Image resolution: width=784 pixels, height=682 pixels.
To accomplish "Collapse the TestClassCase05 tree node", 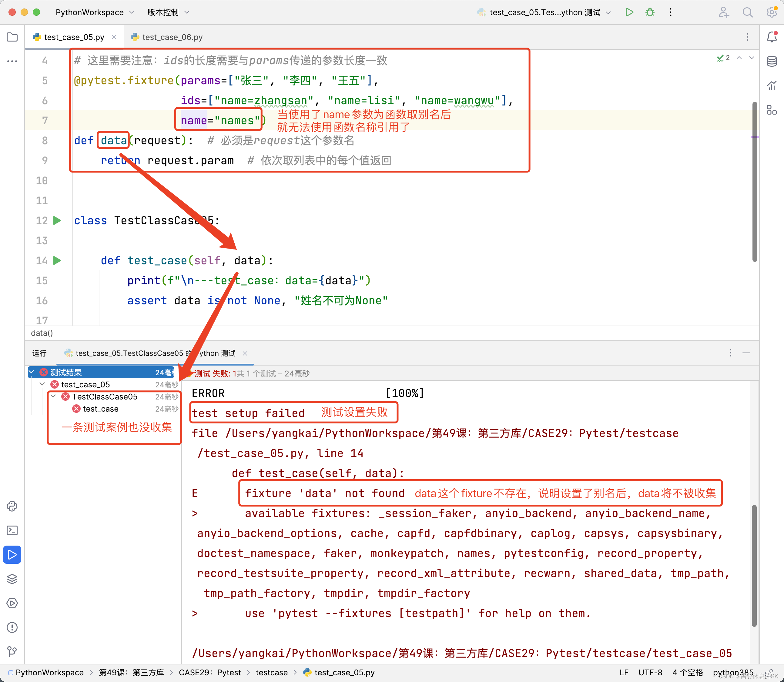I will pyautogui.click(x=54, y=396).
